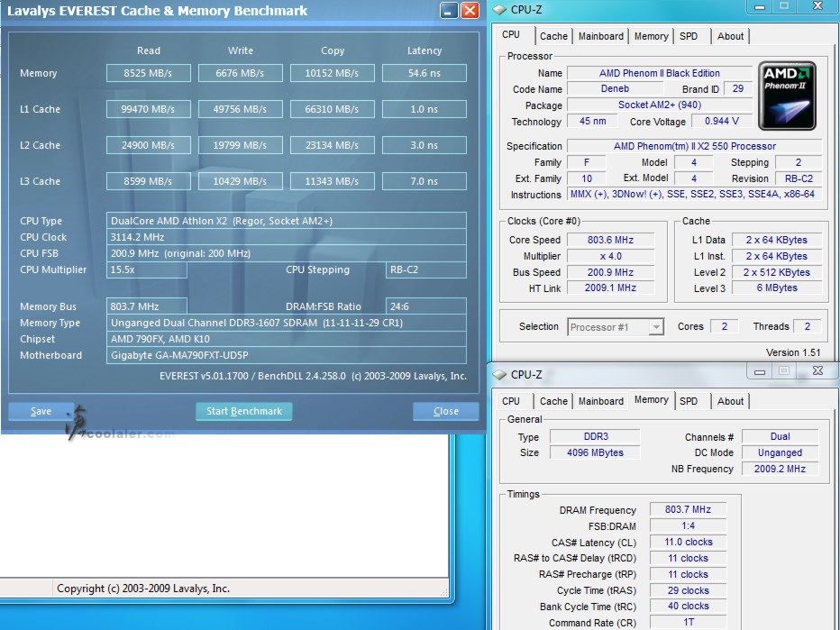
Task: Close the bottom CPU-Z window
Action: click(817, 370)
